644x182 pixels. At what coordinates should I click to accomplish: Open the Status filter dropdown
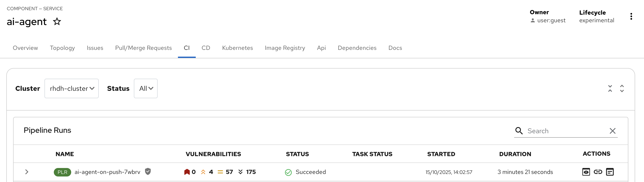[x=146, y=88]
